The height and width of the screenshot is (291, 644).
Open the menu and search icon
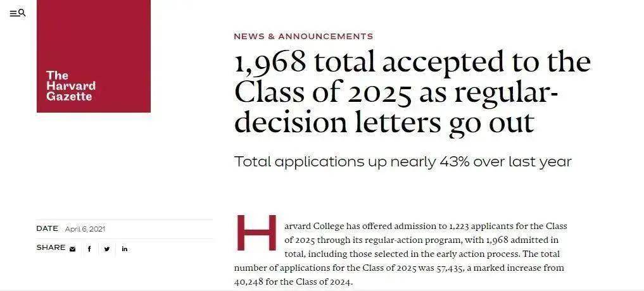18,13
